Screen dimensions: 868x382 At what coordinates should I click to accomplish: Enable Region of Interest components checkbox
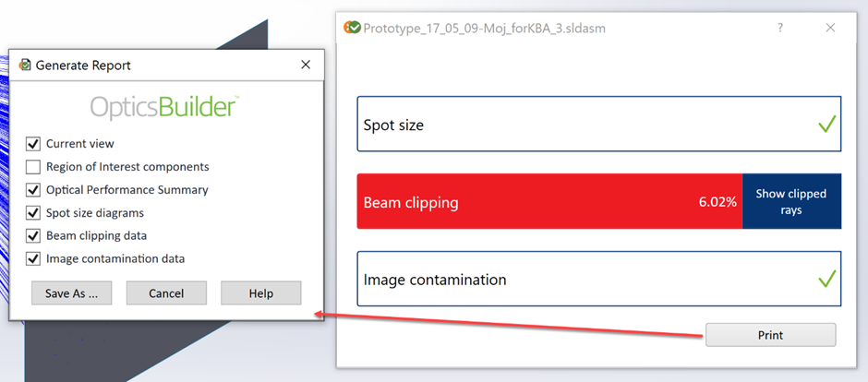[x=33, y=167]
